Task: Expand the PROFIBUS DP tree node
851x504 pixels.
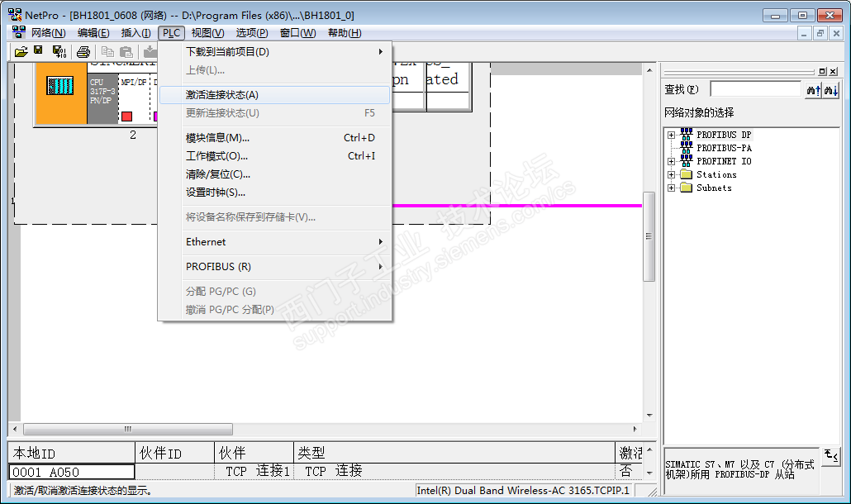Action: click(672, 135)
